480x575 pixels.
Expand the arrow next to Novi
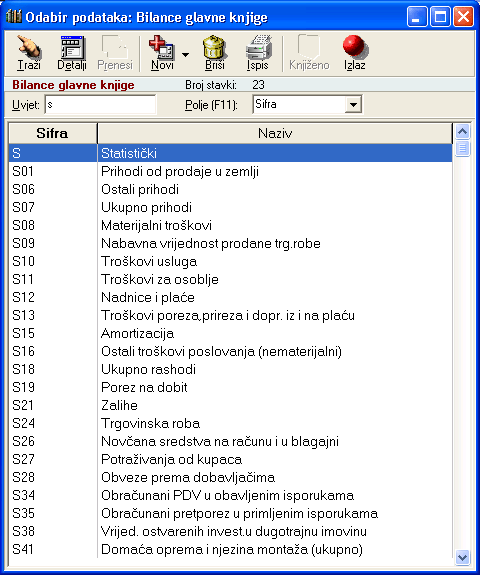click(186, 55)
